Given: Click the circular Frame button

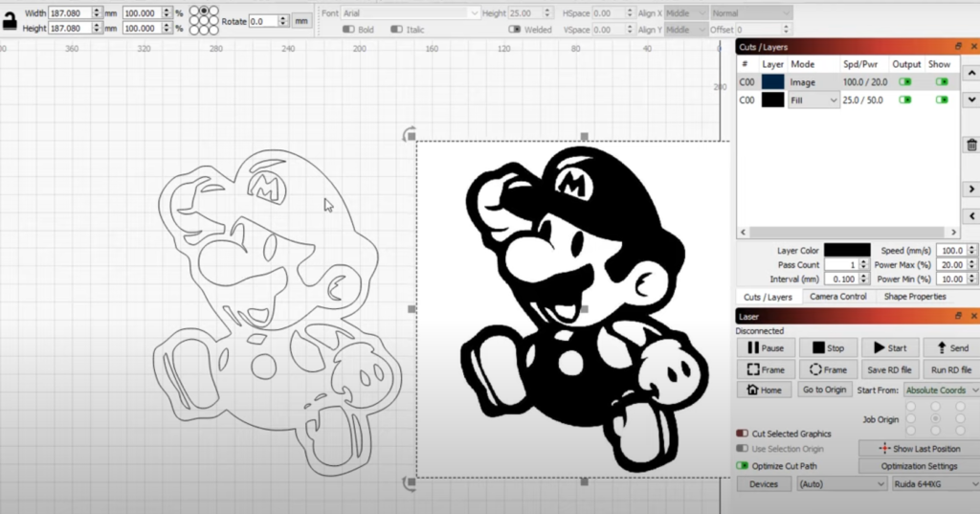Looking at the screenshot, I should (828, 369).
